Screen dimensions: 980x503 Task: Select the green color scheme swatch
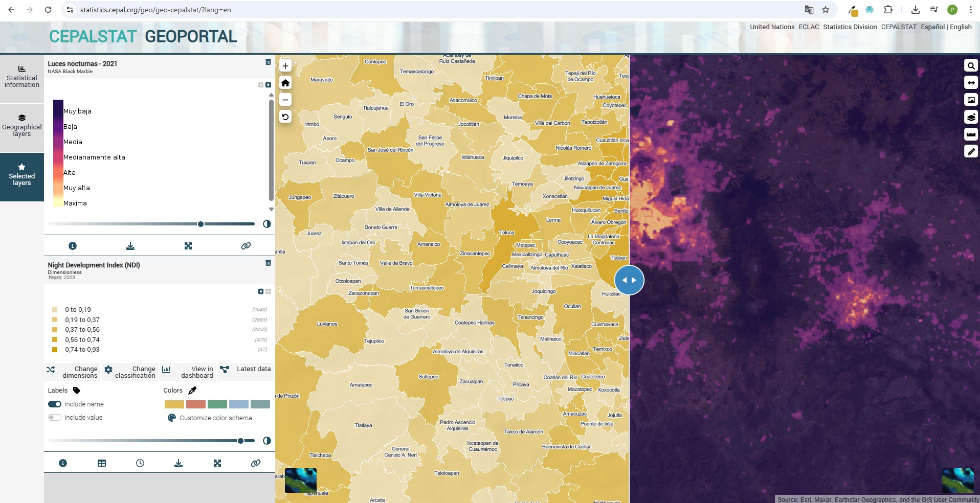coord(217,404)
